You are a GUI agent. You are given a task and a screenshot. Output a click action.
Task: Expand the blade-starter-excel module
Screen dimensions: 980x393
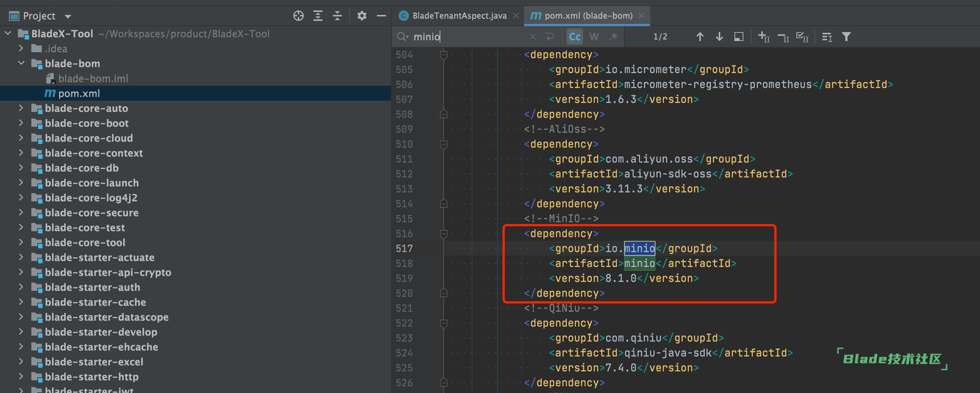click(x=21, y=361)
